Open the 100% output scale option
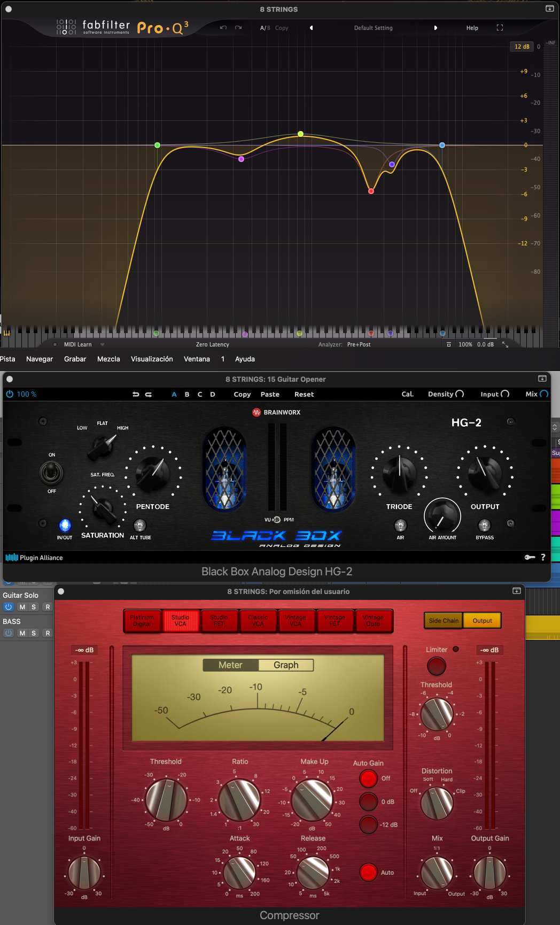This screenshot has width=560, height=925. (465, 345)
